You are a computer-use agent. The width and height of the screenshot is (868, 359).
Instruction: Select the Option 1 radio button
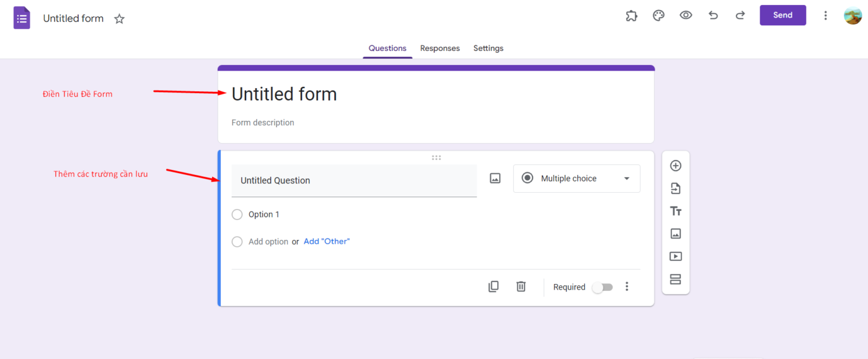[x=237, y=214]
